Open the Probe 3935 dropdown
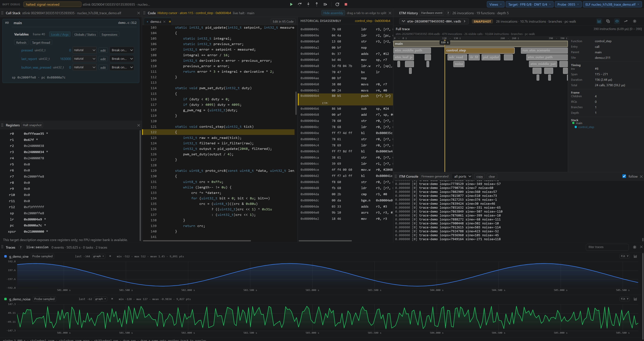Viewport: 644px width, 341px height. 568,4
